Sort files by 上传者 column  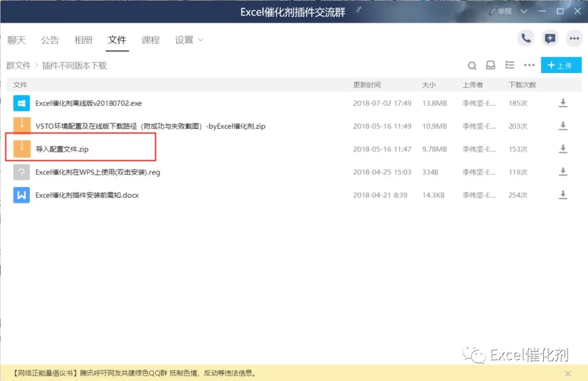pos(473,85)
